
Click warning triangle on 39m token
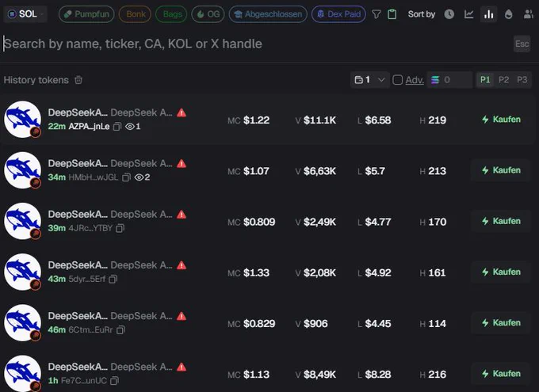coord(182,215)
